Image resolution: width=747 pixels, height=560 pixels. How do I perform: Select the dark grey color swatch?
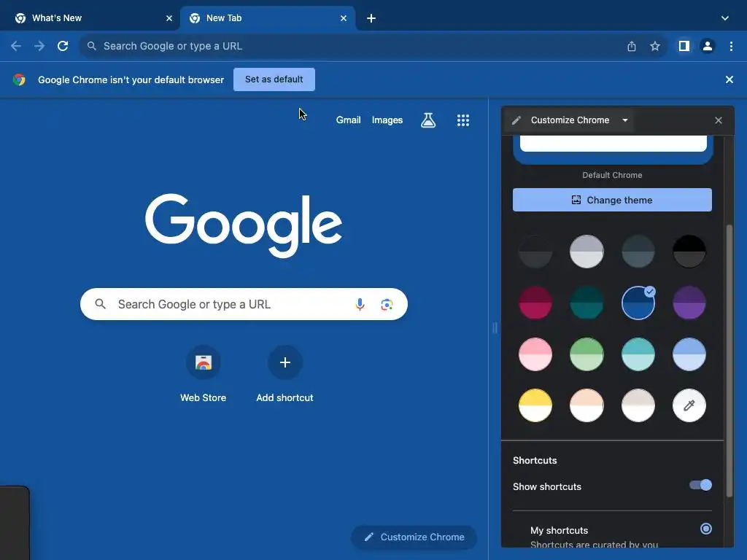click(x=535, y=252)
